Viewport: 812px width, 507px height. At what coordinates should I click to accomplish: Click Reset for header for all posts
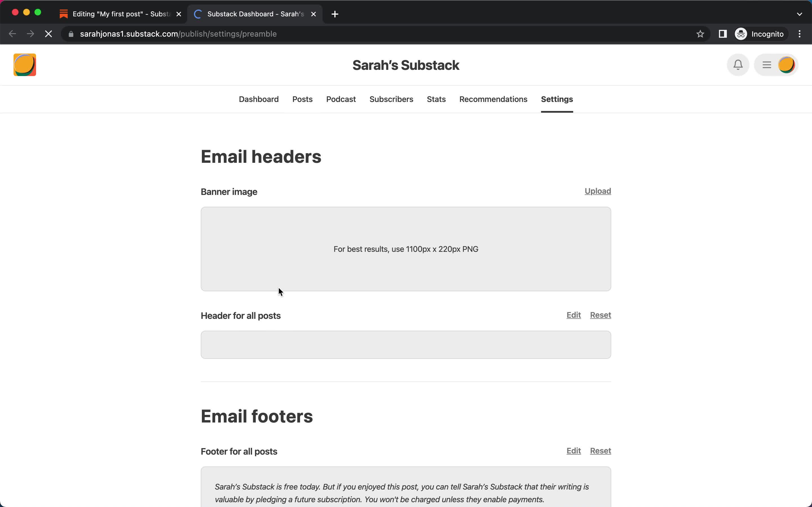(x=600, y=315)
